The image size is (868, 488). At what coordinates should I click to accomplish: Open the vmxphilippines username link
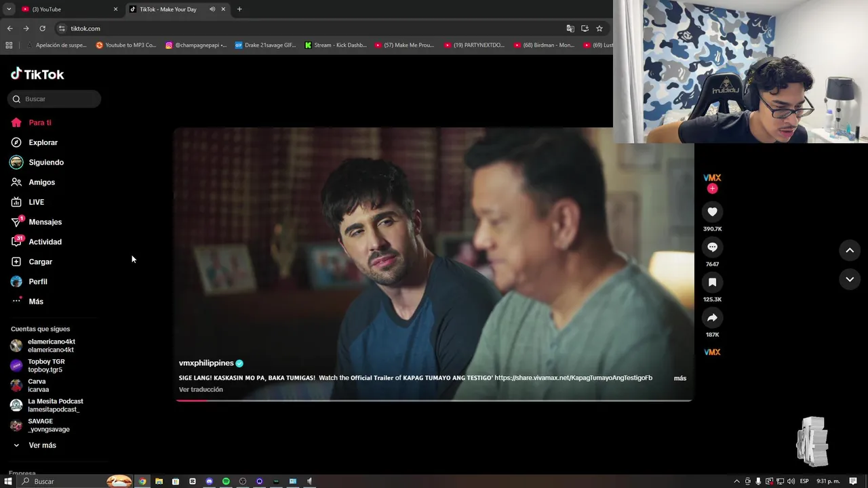(206, 363)
